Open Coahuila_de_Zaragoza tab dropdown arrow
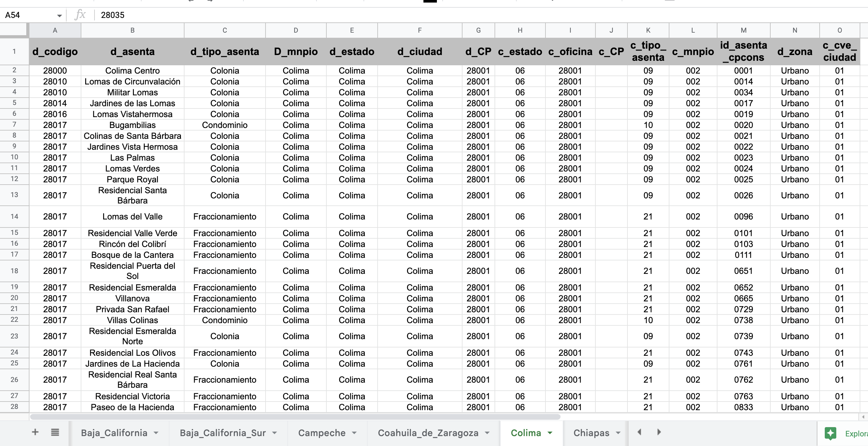The image size is (868, 446). (487, 433)
